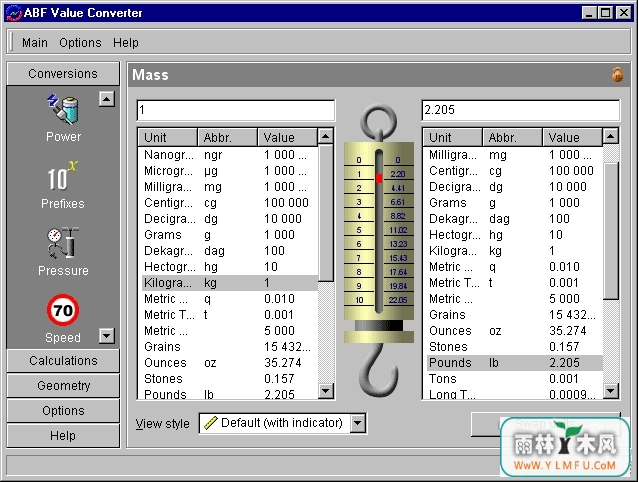Screen dimensions: 638x482
Task: Click left list scrollbar down arrow
Action: point(326,391)
